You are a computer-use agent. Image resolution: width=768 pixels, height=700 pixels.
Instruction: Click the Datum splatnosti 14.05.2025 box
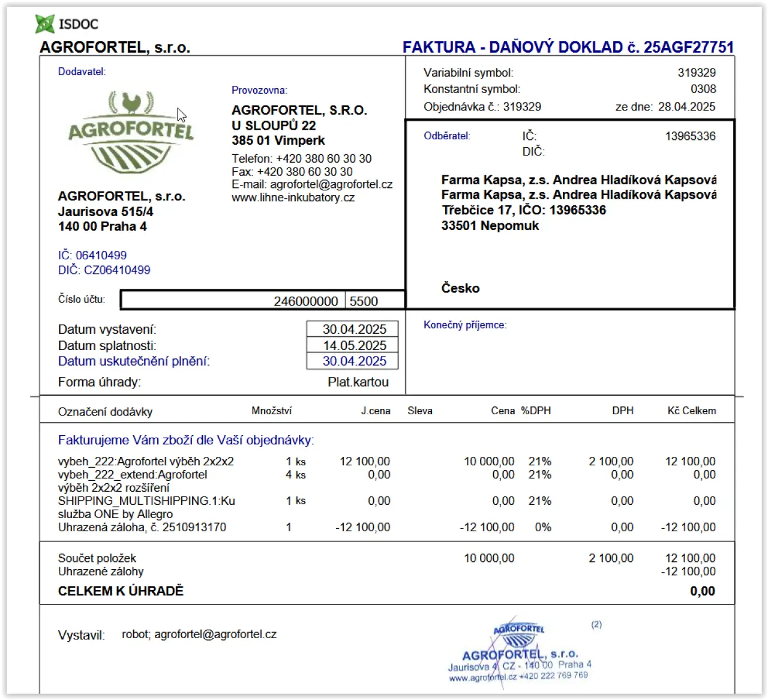pos(352,345)
